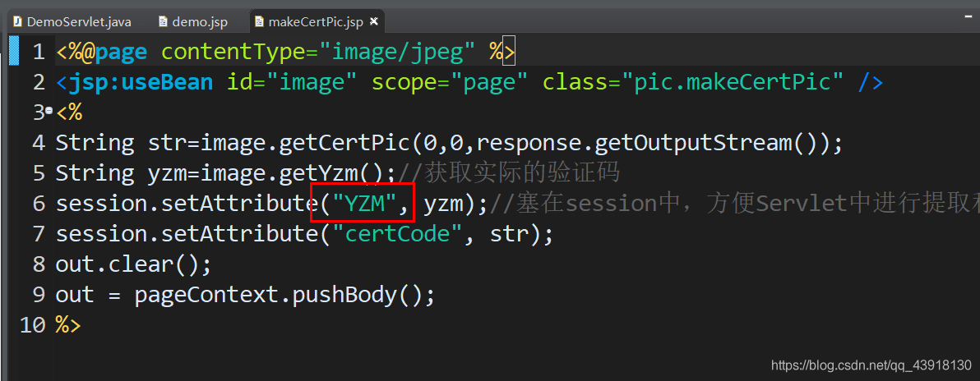Click response.getOutputStream() on line 4

[652, 143]
